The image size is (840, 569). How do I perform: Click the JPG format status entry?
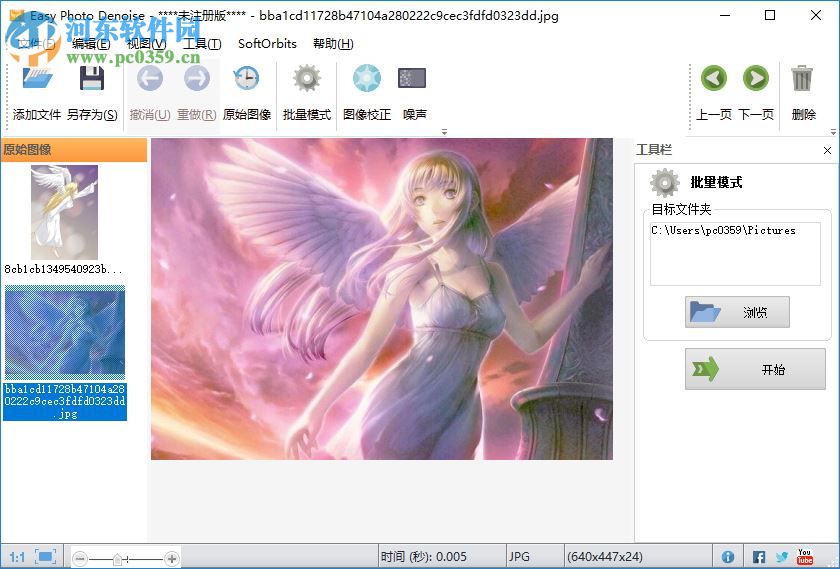(519, 557)
